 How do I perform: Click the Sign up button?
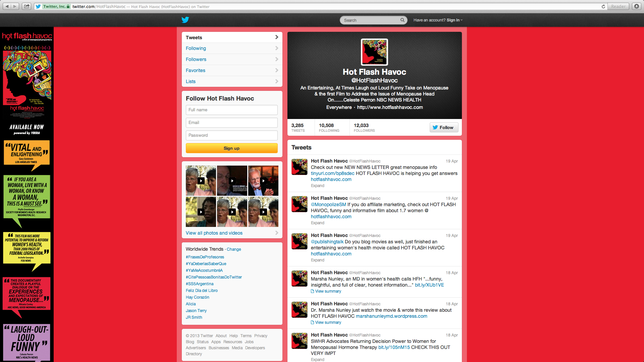[232, 148]
